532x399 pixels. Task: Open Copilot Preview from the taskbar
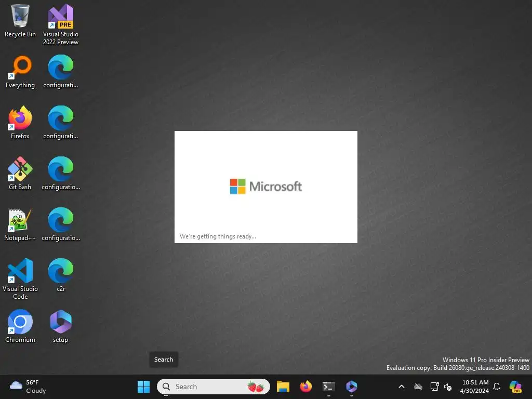(515, 387)
